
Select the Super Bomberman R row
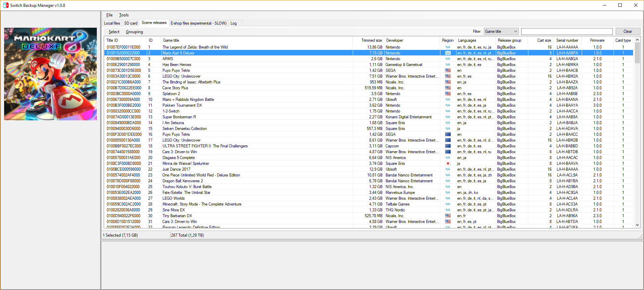(369, 117)
